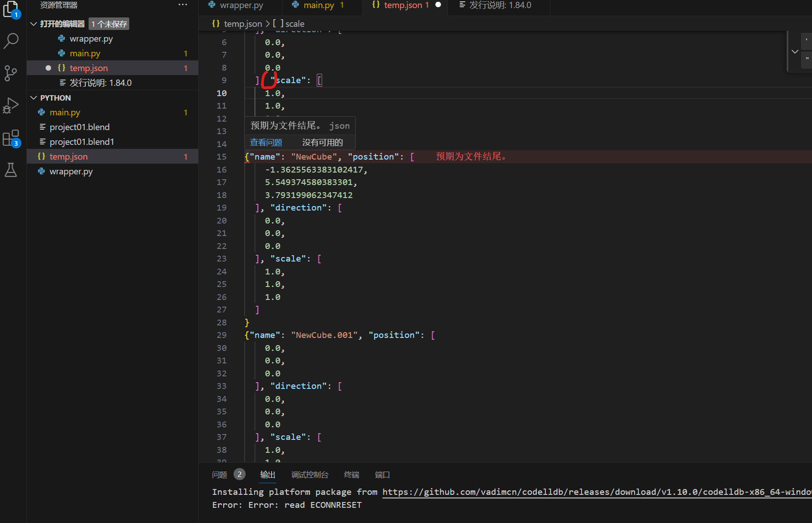Open the Problems panel tab

tap(220, 475)
